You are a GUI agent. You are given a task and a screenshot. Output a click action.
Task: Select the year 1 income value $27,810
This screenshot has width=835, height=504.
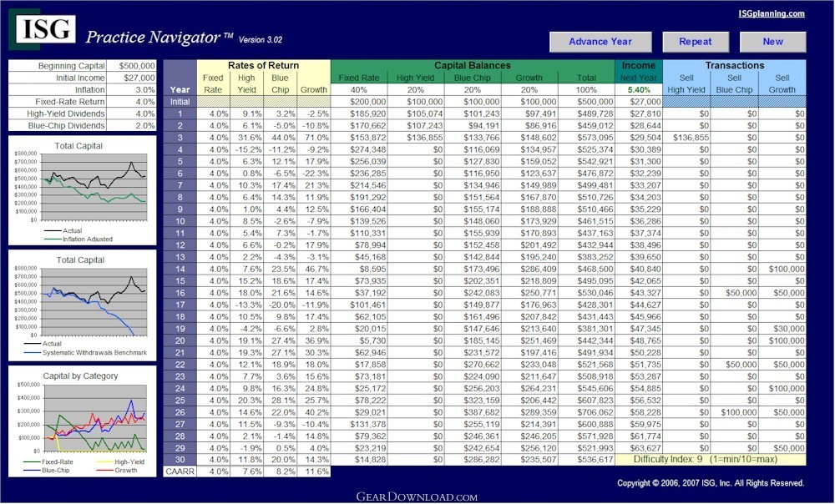point(639,113)
